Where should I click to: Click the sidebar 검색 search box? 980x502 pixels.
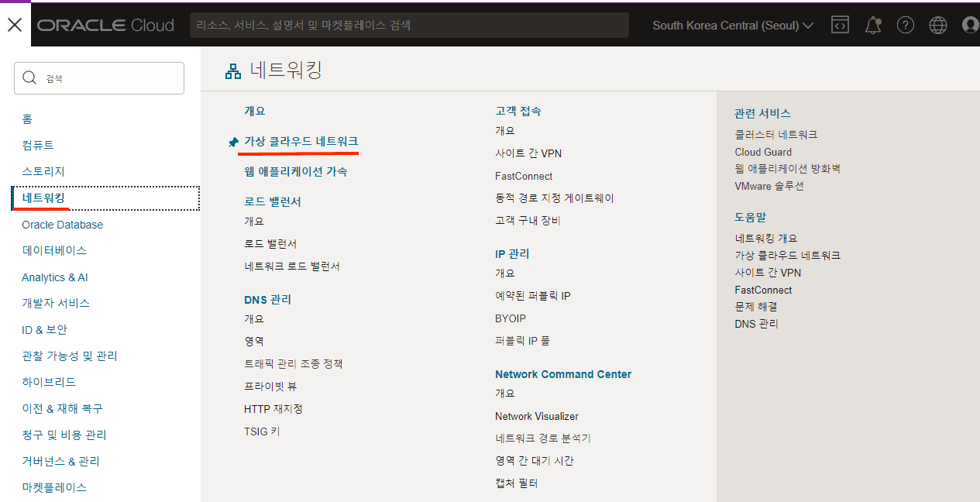[99, 78]
